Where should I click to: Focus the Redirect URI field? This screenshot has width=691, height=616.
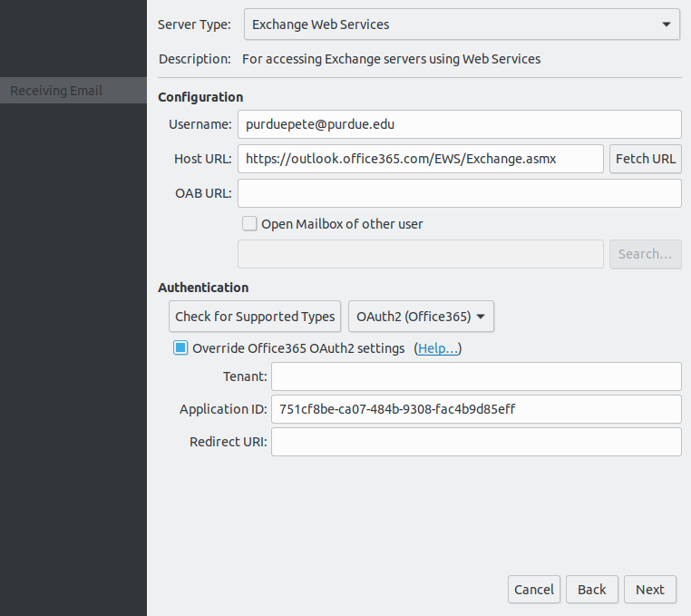[476, 442]
